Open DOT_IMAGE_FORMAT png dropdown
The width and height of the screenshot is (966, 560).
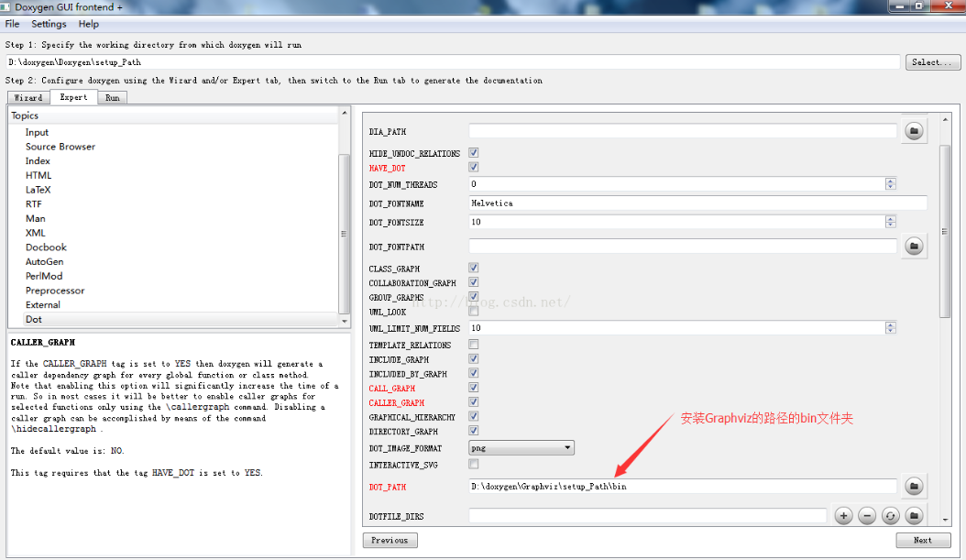[521, 448]
